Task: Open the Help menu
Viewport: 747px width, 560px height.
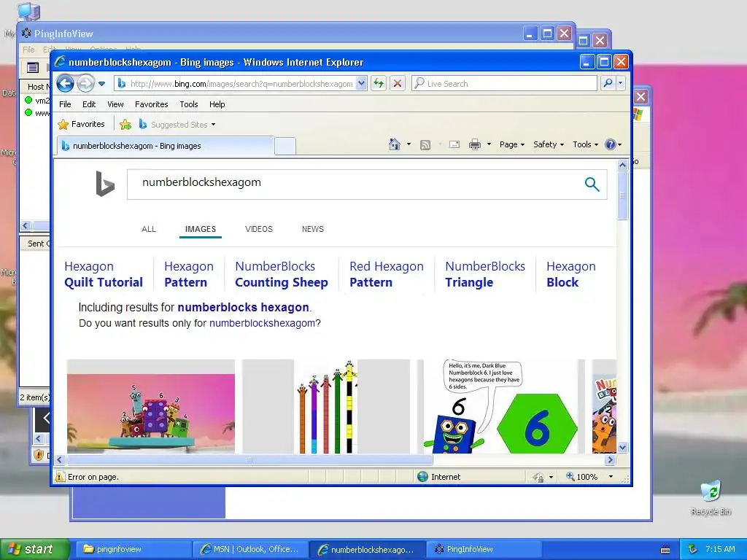Action: (217, 104)
